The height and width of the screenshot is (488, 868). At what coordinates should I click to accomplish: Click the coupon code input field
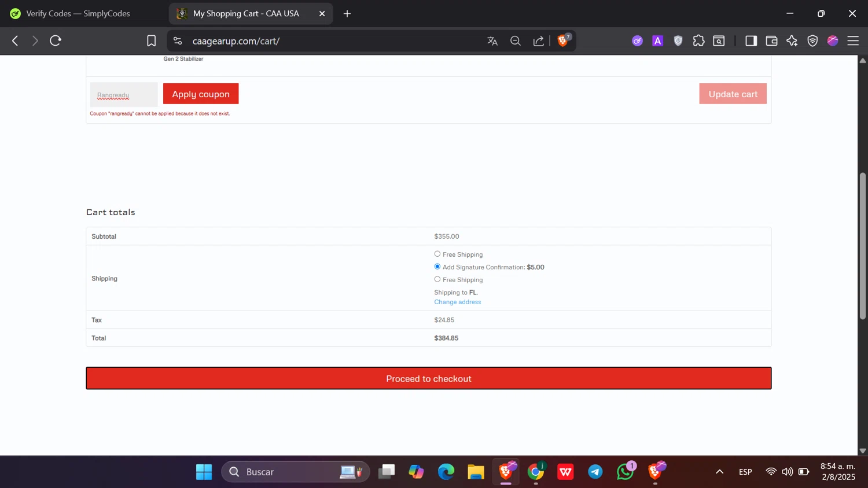[124, 94]
